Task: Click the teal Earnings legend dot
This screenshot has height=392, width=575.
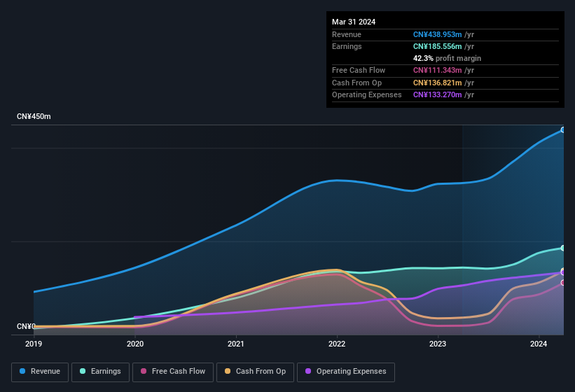Action: pos(83,372)
